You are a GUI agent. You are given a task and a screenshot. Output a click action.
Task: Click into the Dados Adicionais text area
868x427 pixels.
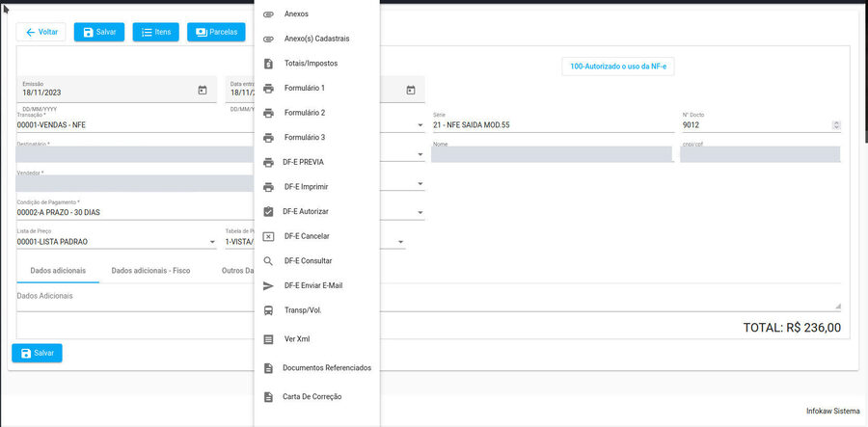(x=429, y=298)
